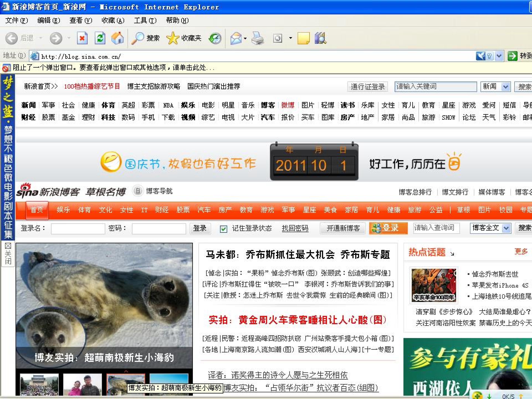The width and height of the screenshot is (532, 399).
Task: Click the 开通新博客 button
Action: [343, 228]
